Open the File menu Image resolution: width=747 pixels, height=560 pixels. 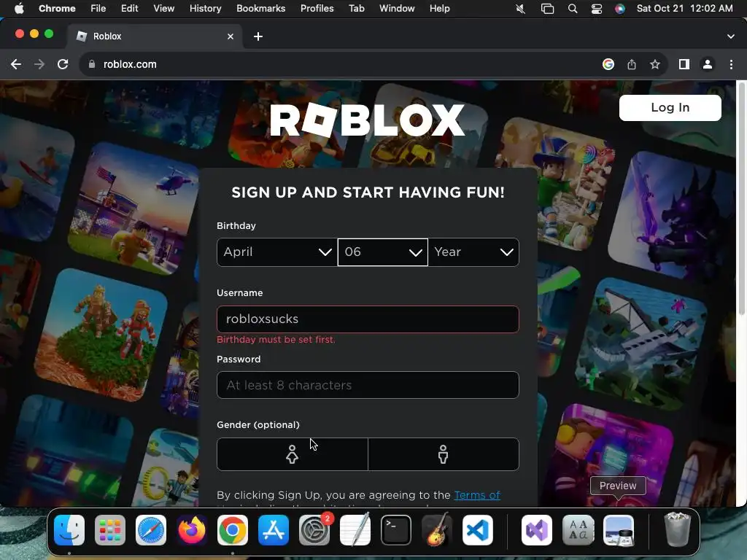coord(98,9)
